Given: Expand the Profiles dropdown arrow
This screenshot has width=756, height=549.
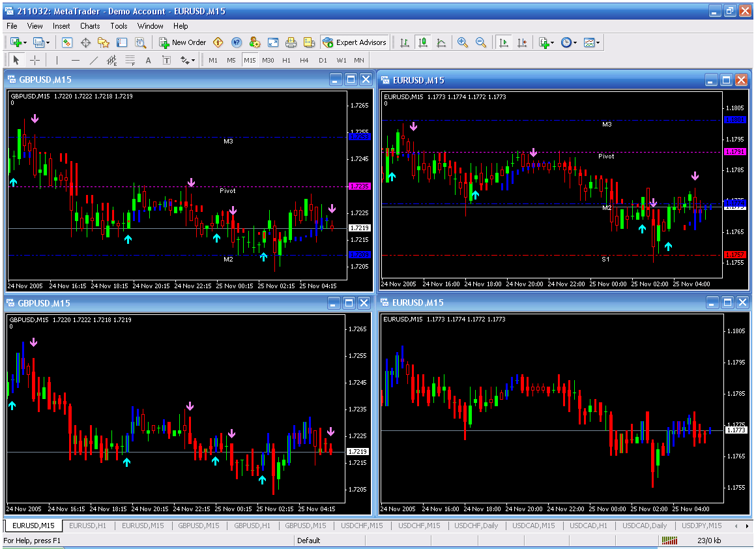Looking at the screenshot, I should click(48, 43).
